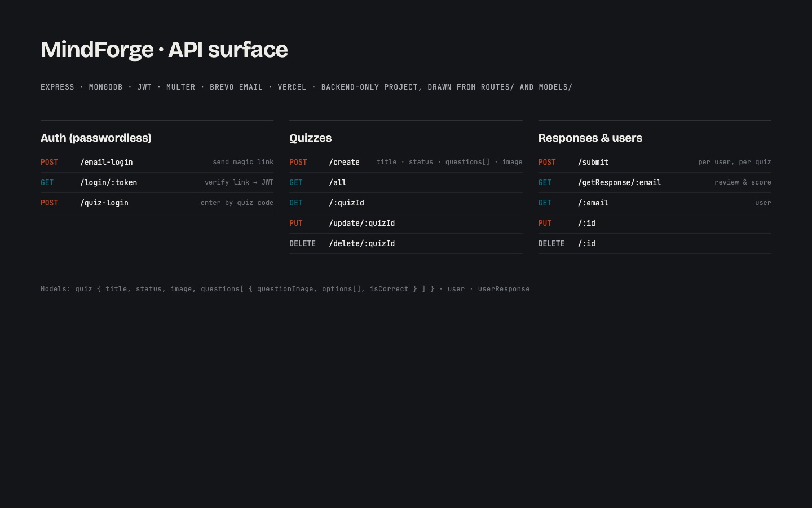The width and height of the screenshot is (812, 508).
Task: Select the Quizzes section heading
Action: pyautogui.click(x=311, y=138)
